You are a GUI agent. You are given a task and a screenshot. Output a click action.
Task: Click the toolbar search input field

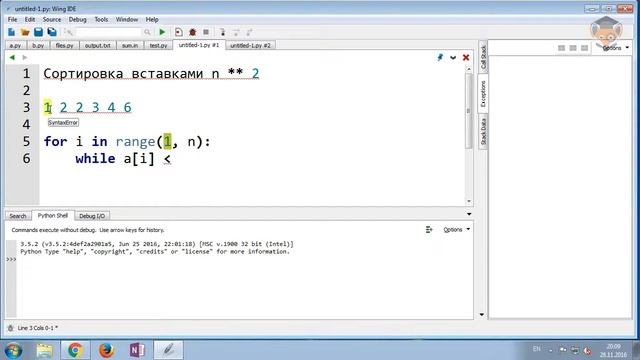click(109, 32)
